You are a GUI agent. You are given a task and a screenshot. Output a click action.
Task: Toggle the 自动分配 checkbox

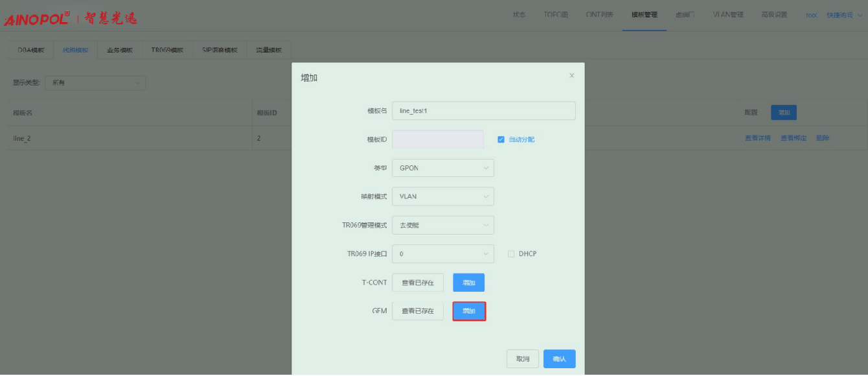501,139
